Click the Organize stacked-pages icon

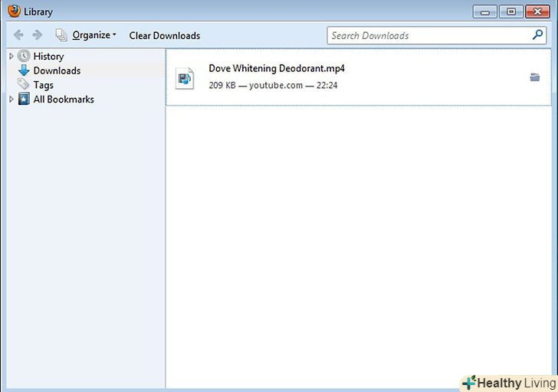pyautogui.click(x=61, y=35)
